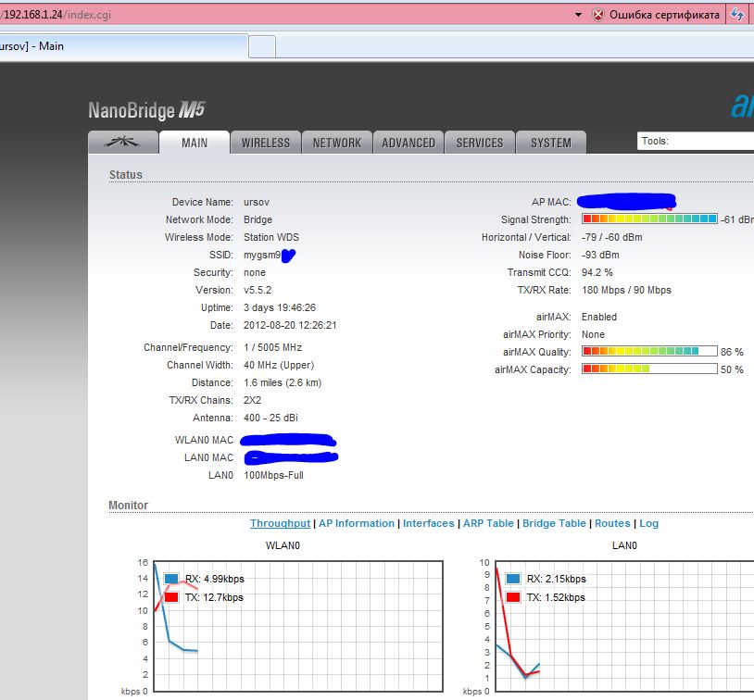Open the Tools dropdown list
Screen dimensions: 754x700
[695, 141]
